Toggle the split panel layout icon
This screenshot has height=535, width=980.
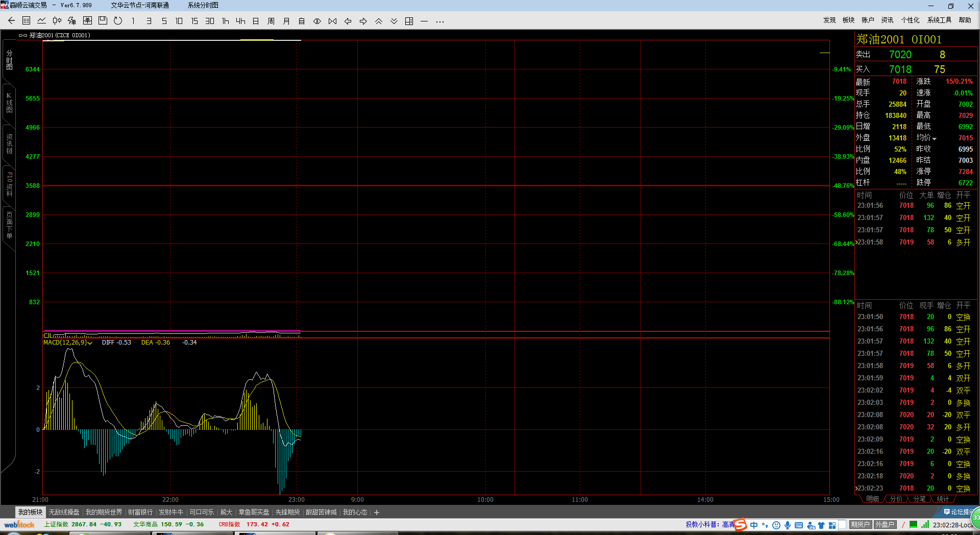pos(409,21)
